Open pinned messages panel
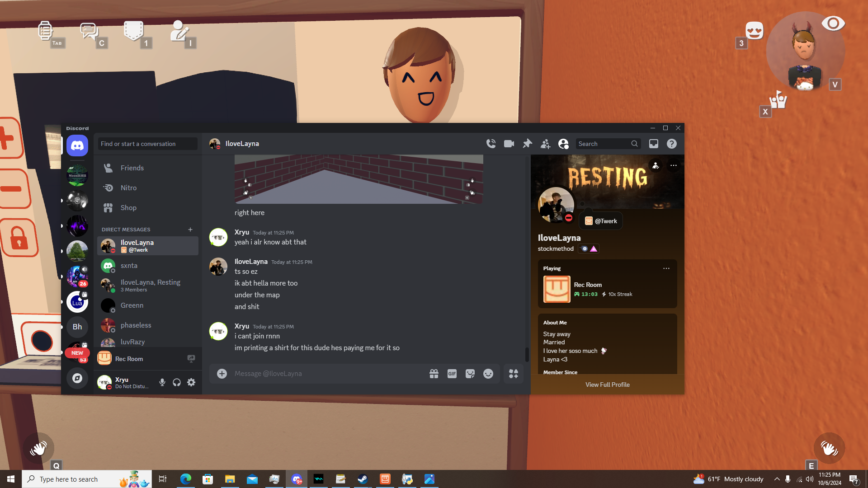The width and height of the screenshot is (868, 488). [x=527, y=144]
